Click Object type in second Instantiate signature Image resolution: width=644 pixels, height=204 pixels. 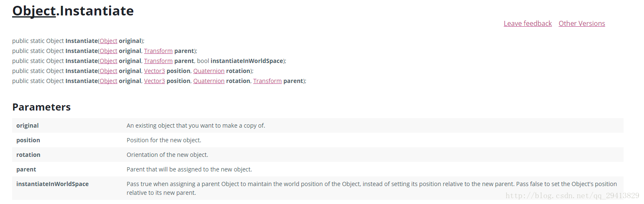pyautogui.click(x=108, y=51)
